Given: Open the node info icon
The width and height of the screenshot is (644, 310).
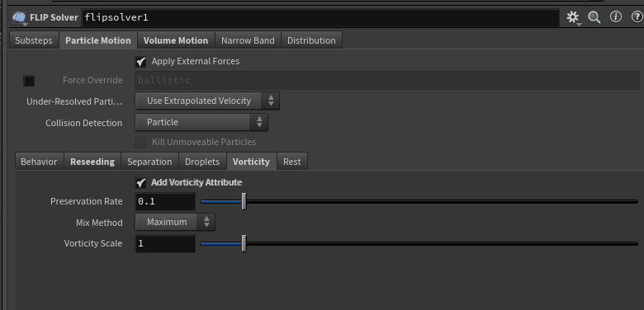Looking at the screenshot, I should 616,16.
